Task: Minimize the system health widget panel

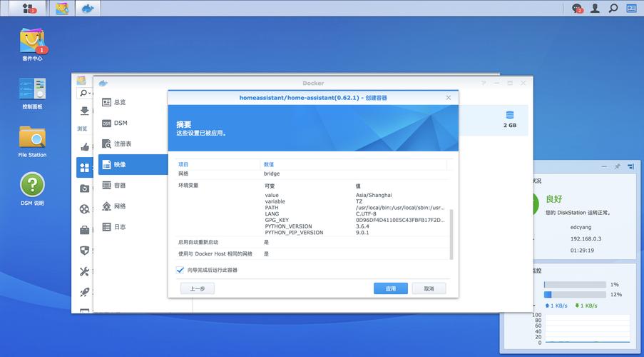Action: (604, 166)
